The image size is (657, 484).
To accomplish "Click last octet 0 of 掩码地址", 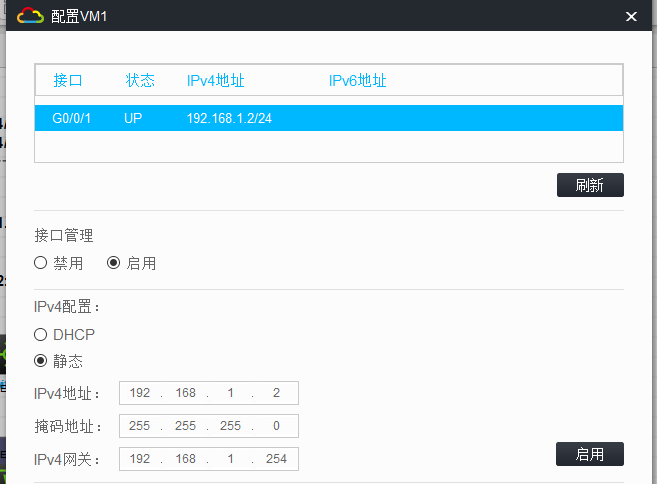I will point(276,426).
